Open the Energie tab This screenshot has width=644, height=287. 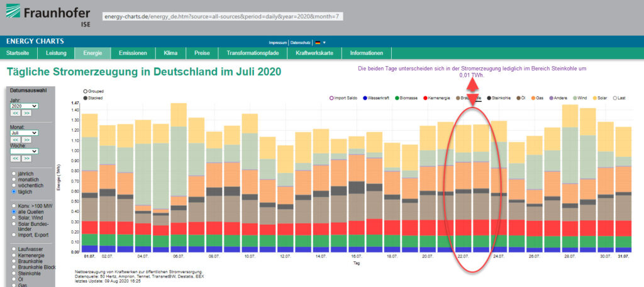pyautogui.click(x=92, y=53)
